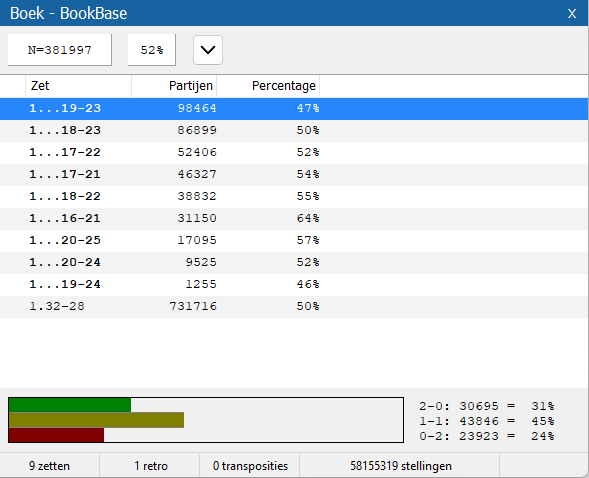589x478 pixels.
Task: Close the Boek - BookBase window
Action: 572,14
